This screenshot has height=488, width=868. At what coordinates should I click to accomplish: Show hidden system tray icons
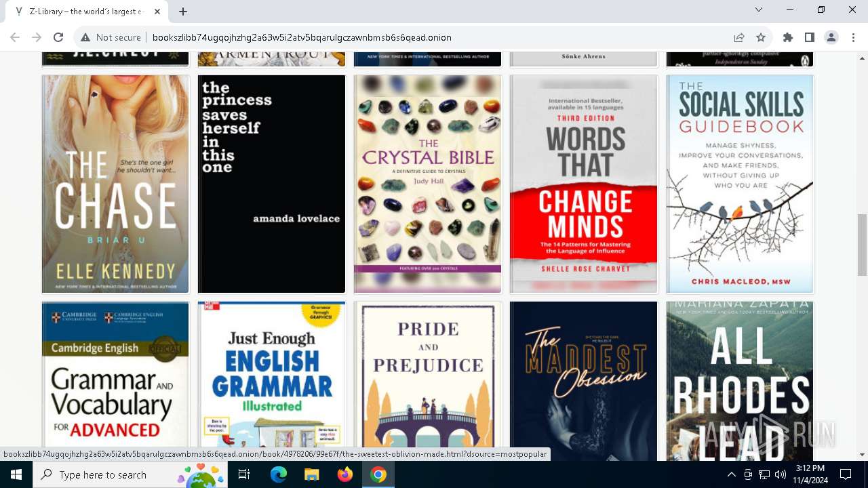pyautogui.click(x=731, y=474)
